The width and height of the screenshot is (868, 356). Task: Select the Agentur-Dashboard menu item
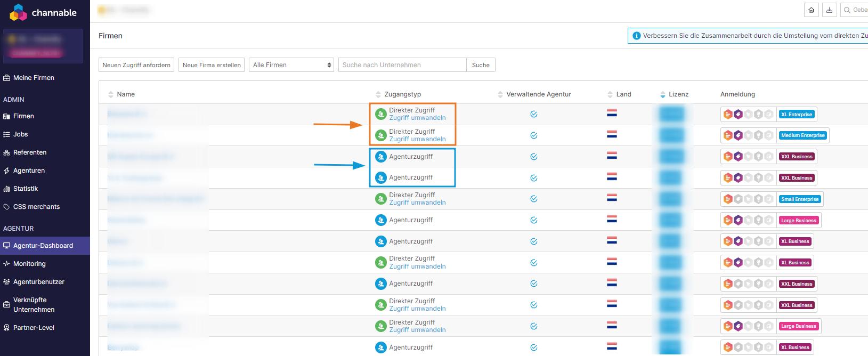45,246
